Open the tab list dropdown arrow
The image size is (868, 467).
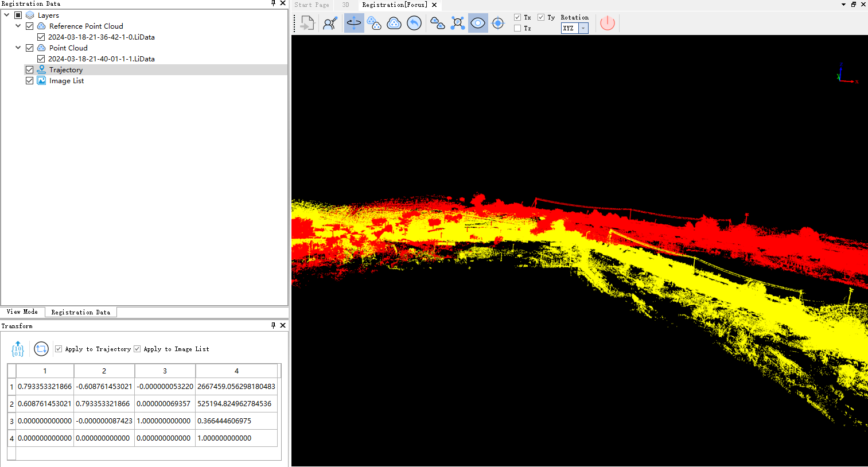[x=843, y=5]
